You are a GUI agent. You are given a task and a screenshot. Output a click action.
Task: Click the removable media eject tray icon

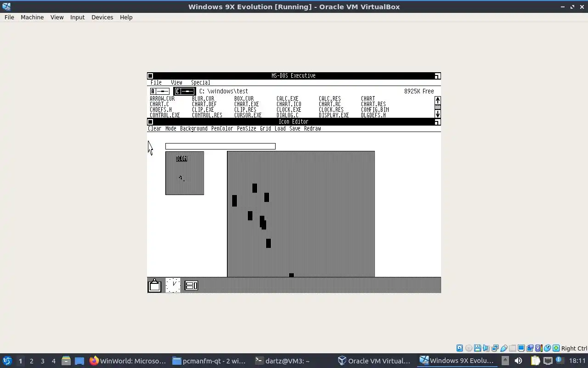pos(505,361)
